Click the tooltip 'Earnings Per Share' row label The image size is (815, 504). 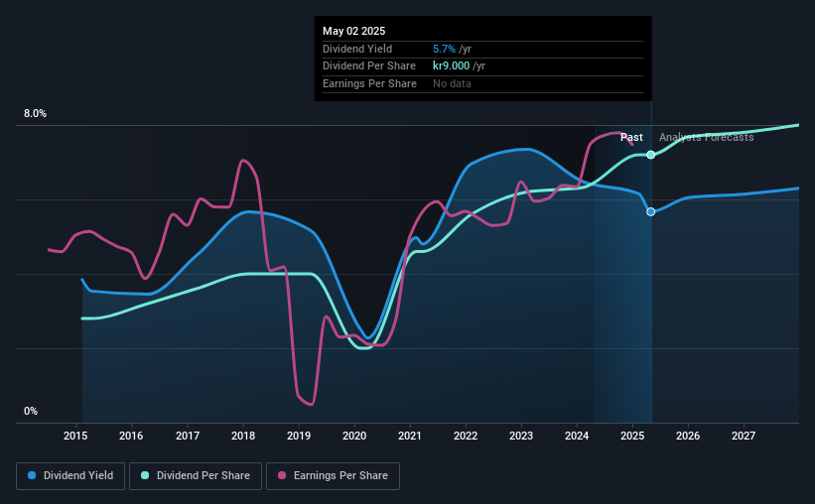coord(369,83)
